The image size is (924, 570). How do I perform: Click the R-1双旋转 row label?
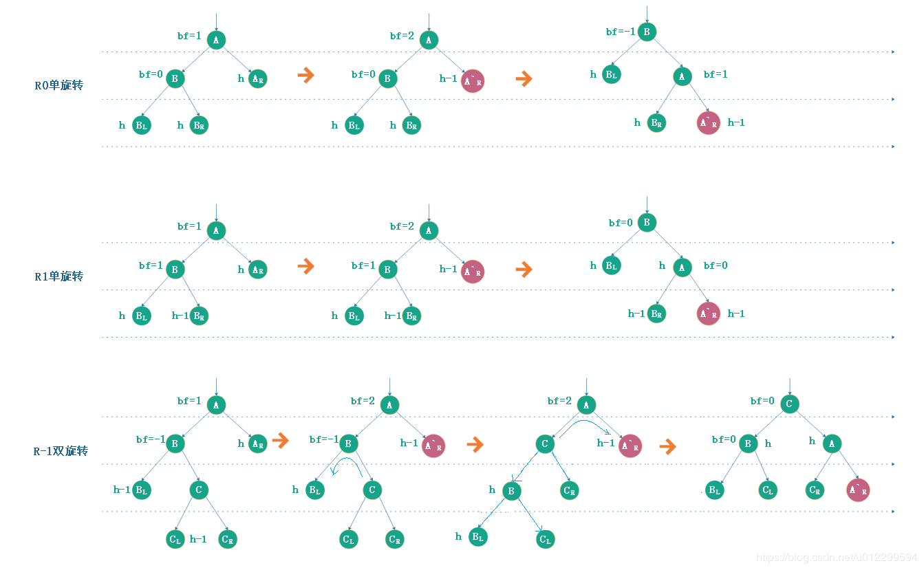61,452
